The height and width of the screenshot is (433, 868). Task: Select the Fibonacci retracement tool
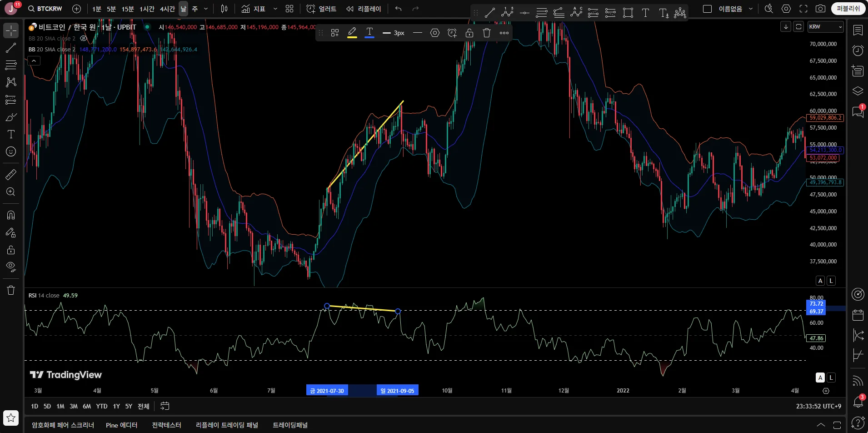click(x=11, y=65)
